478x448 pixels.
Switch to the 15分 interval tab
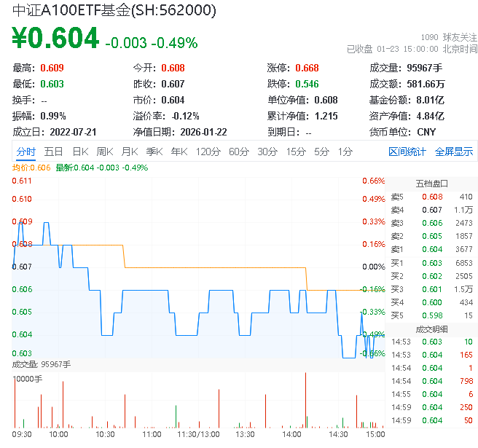coord(296,152)
